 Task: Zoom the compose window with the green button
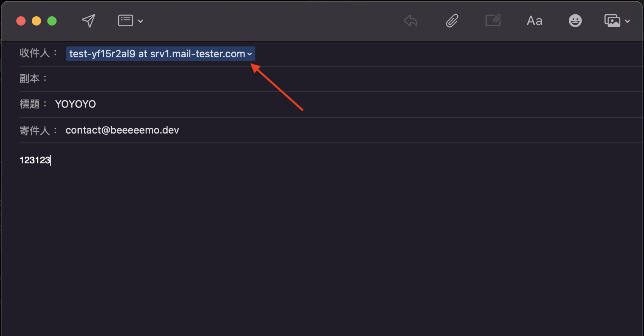[x=52, y=21]
